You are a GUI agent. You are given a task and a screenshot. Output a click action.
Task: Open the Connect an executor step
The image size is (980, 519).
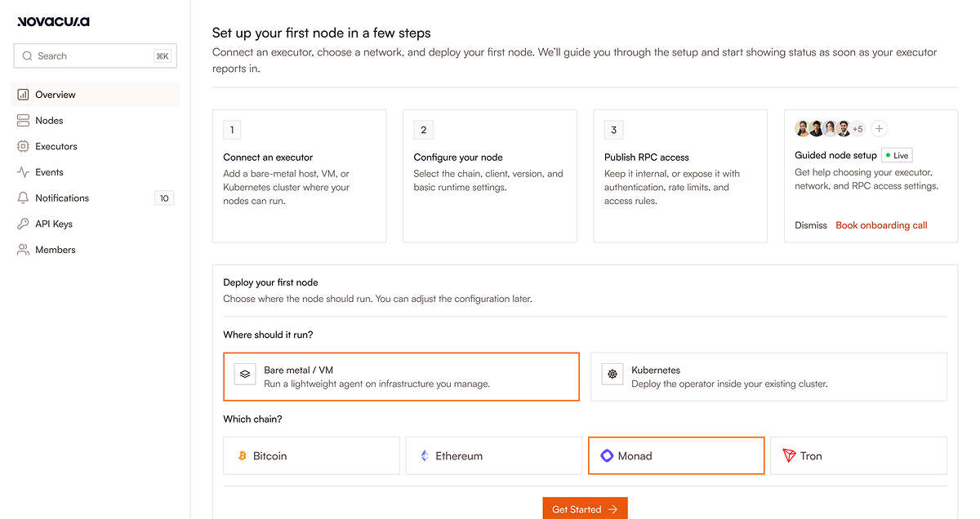(x=299, y=176)
